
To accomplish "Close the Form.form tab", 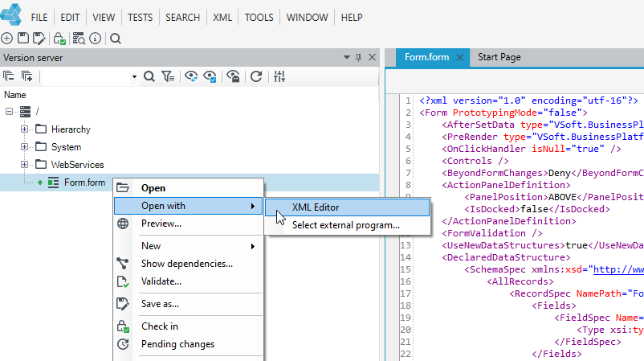I will 460,58.
